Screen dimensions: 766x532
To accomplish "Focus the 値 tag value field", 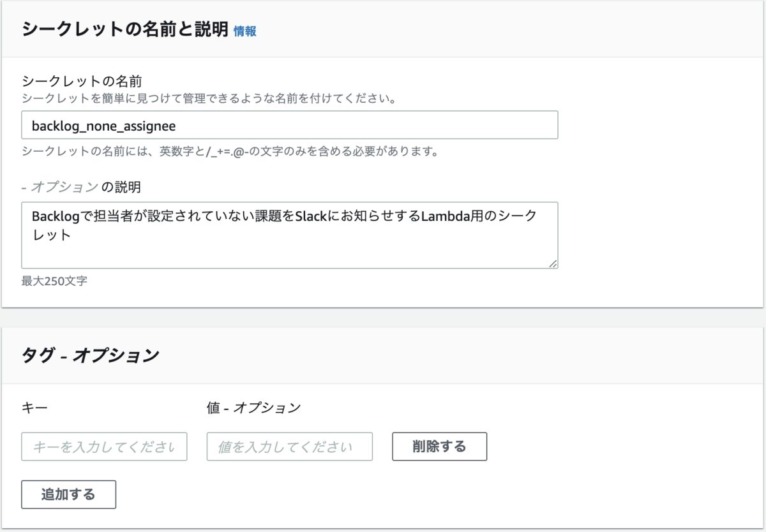I will [289, 446].
